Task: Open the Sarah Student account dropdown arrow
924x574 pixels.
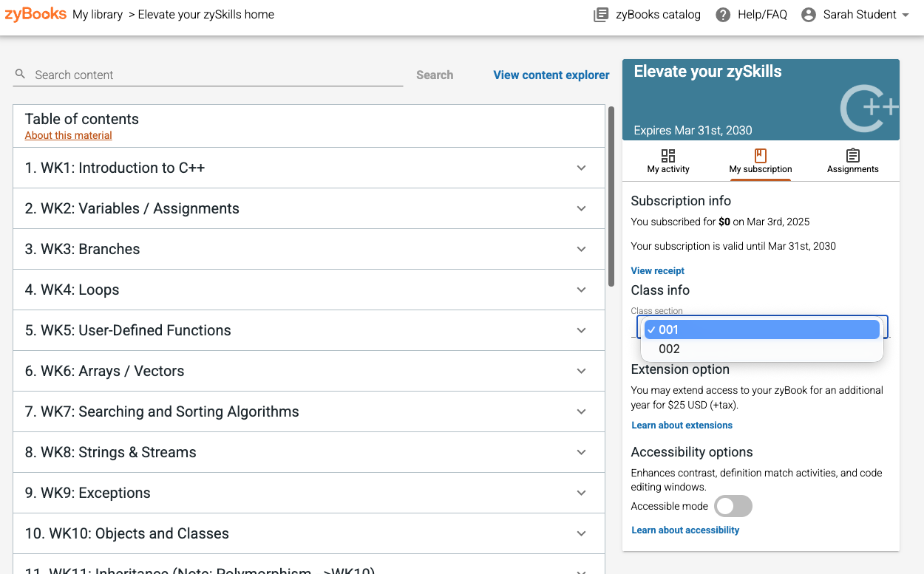Action: pos(906,15)
